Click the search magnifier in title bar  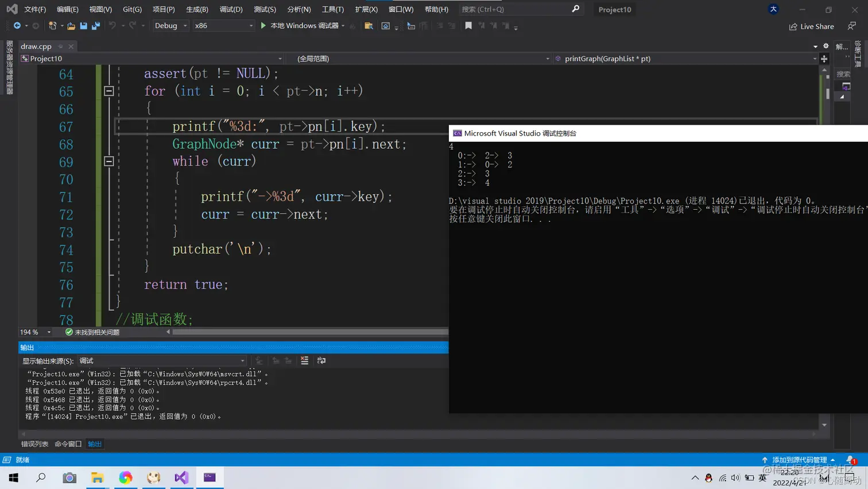[576, 9]
